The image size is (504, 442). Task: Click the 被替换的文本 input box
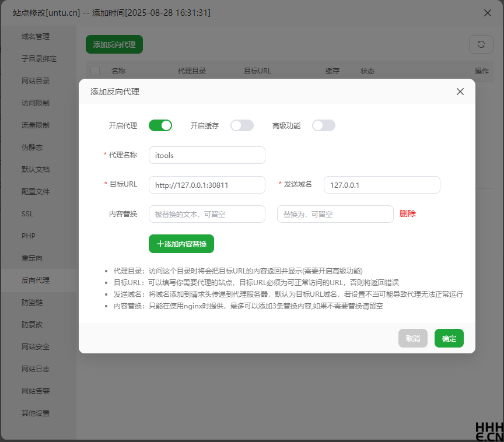207,214
